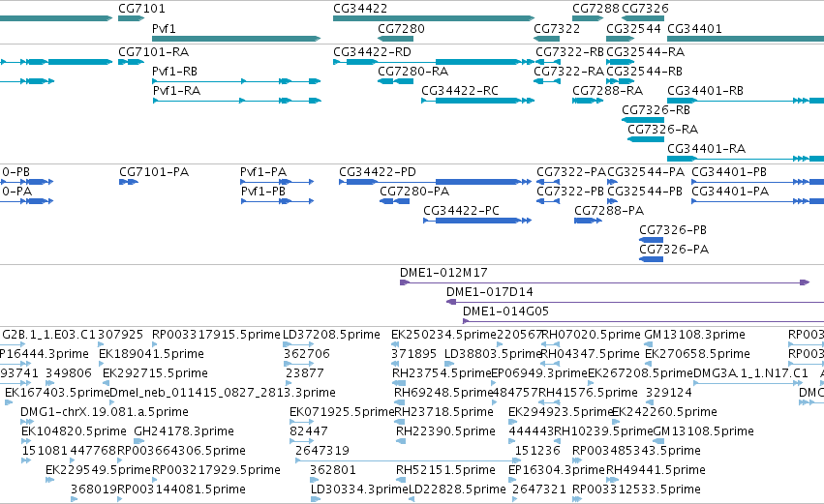
Task: Open EST RP003144081.5prime label
Action: [181, 489]
